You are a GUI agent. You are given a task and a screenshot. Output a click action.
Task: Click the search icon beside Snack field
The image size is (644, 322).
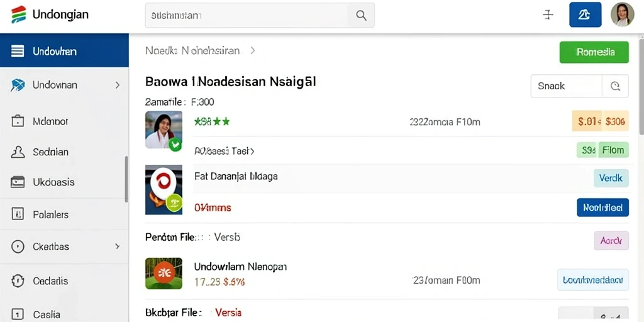615,86
